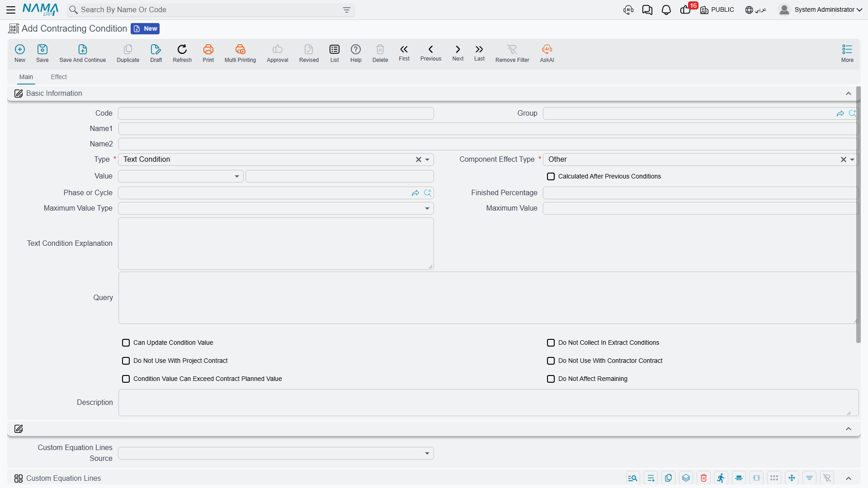Image resolution: width=868 pixels, height=488 pixels.
Task: Open the hamburger main menu
Action: click(x=11, y=9)
